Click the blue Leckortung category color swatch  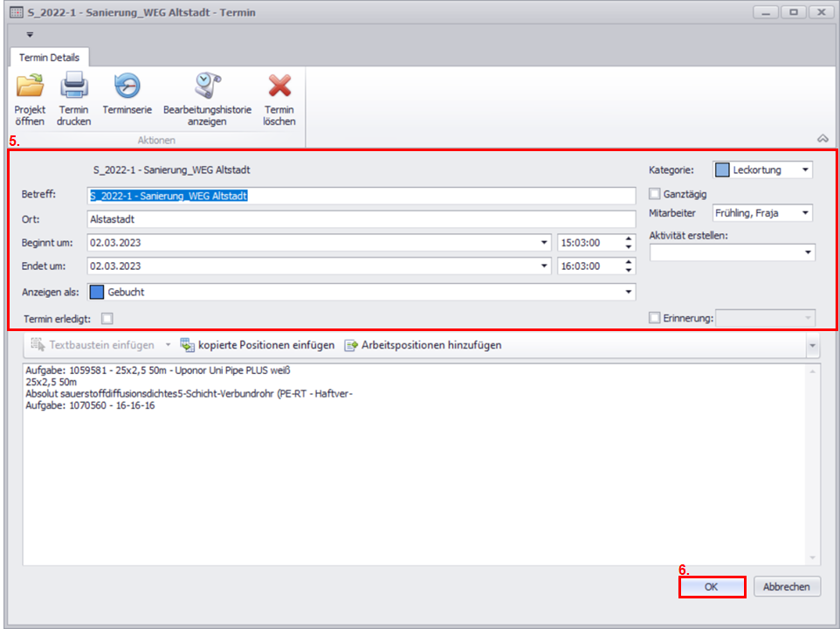[x=722, y=169]
